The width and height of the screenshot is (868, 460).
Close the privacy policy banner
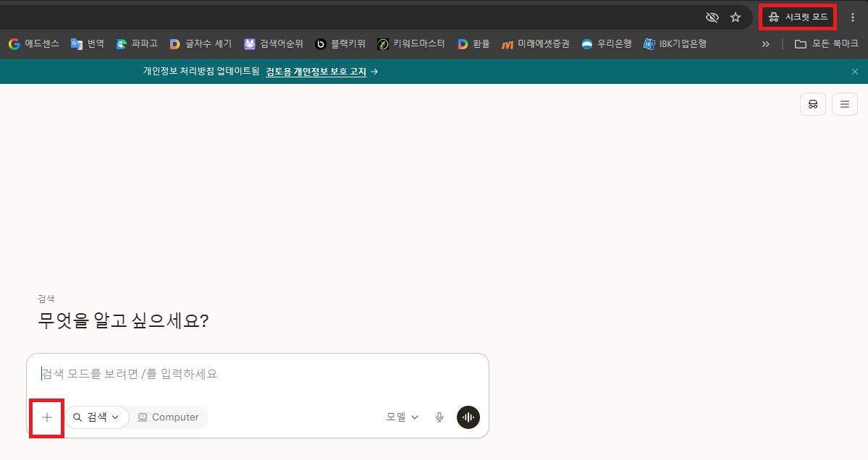pos(855,72)
